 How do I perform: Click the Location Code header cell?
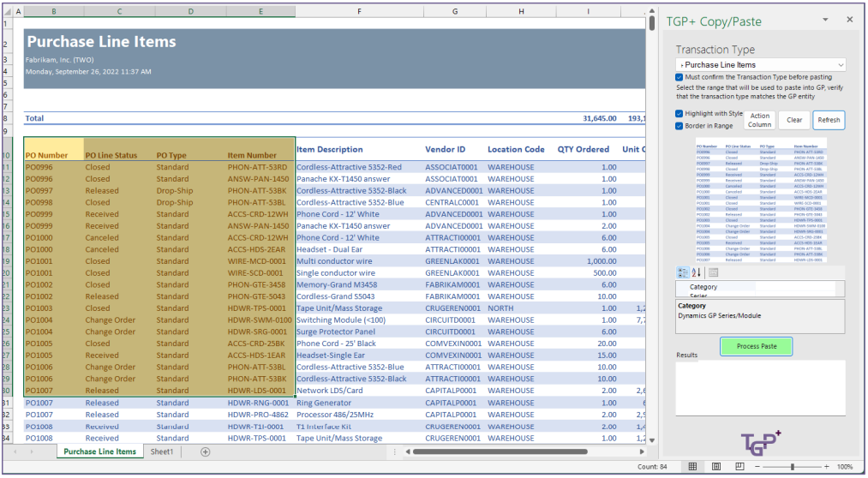coord(521,149)
